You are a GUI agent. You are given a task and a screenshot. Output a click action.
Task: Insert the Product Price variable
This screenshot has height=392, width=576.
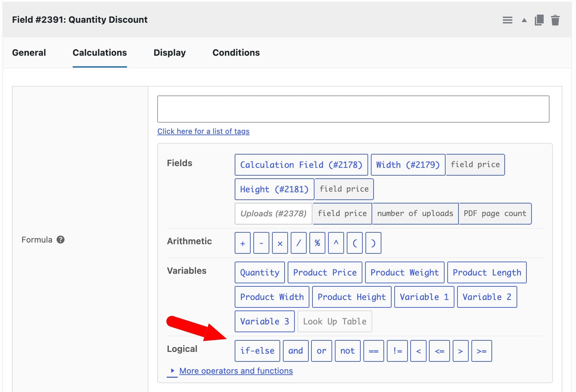tap(325, 272)
